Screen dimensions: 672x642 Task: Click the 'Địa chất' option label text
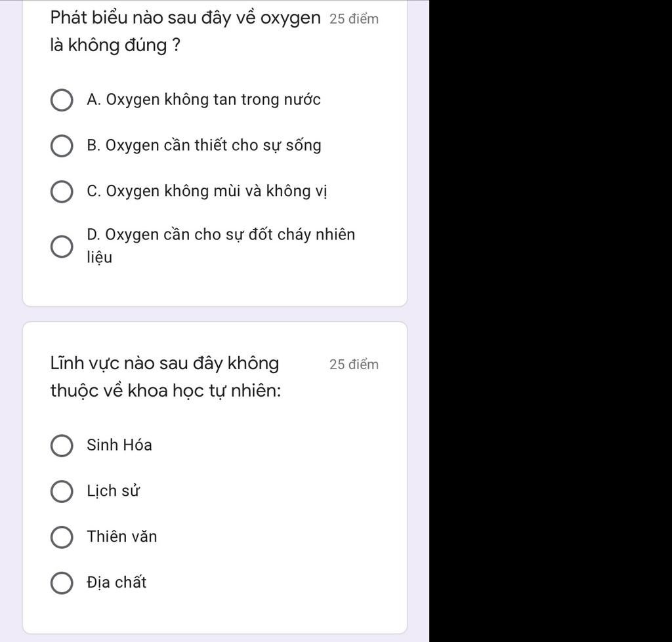click(117, 582)
